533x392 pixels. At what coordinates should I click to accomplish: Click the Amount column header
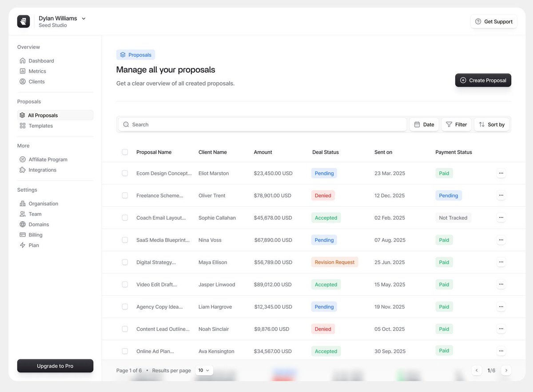[x=263, y=152]
